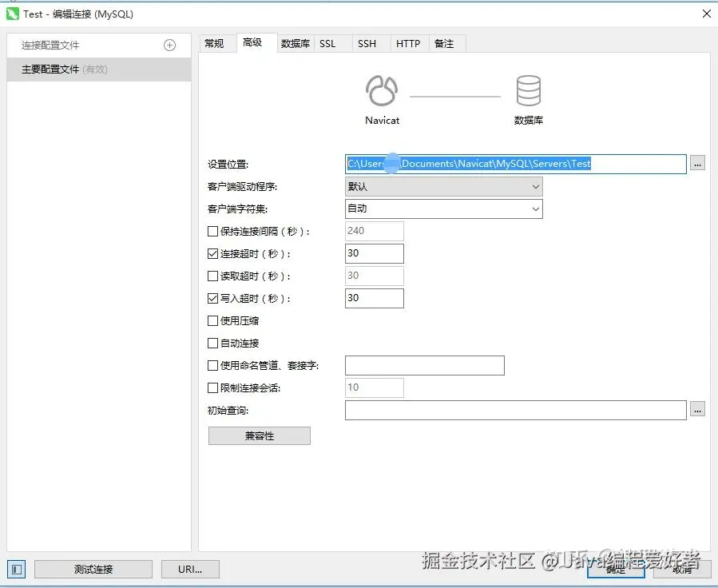Close the edit connection dialog

[x=707, y=14]
